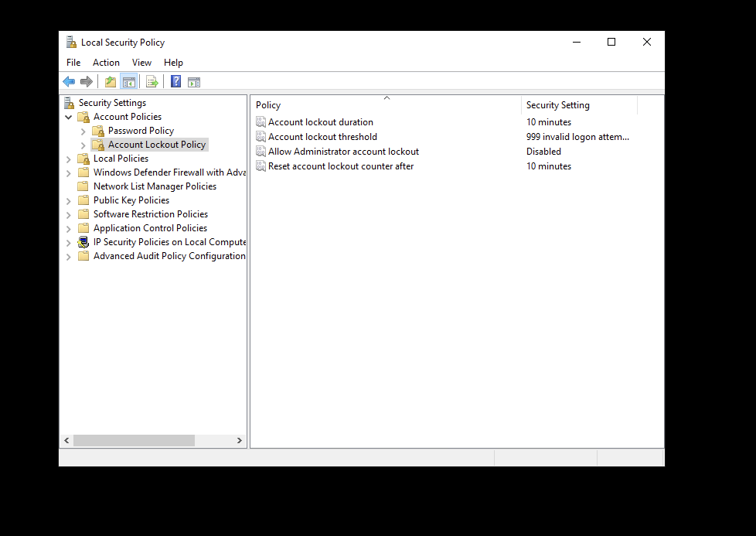Click the IP Security Policies tree icon
The width and height of the screenshot is (756, 536).
pos(83,242)
